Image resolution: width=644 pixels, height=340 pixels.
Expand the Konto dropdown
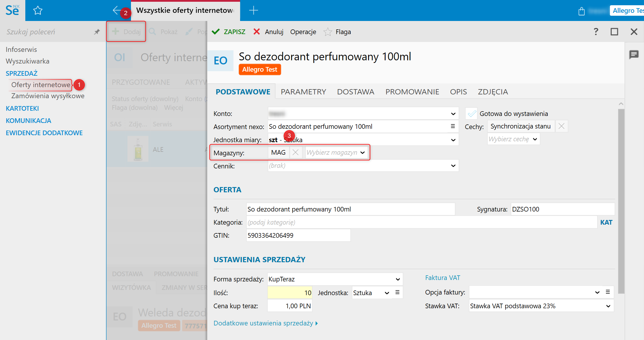[x=453, y=114]
